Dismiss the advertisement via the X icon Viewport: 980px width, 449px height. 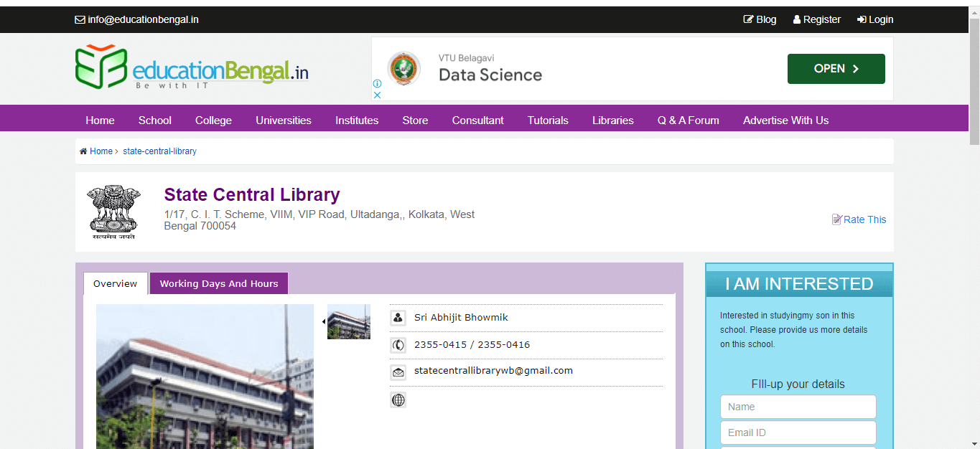(x=377, y=94)
